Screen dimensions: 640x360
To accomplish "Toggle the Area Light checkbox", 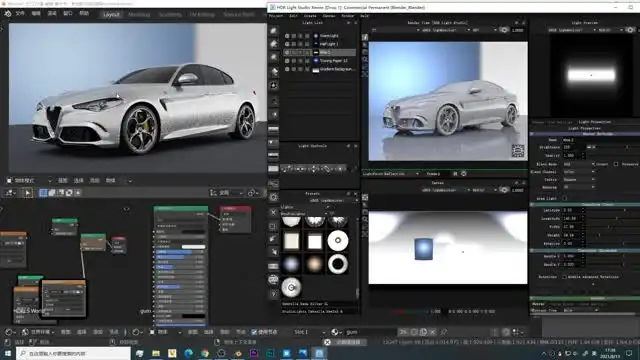I will 564,198.
